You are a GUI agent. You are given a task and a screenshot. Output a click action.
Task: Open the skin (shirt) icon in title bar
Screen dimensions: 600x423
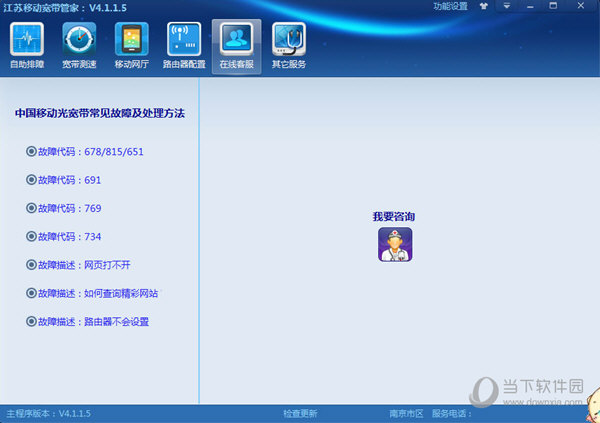click(x=484, y=6)
